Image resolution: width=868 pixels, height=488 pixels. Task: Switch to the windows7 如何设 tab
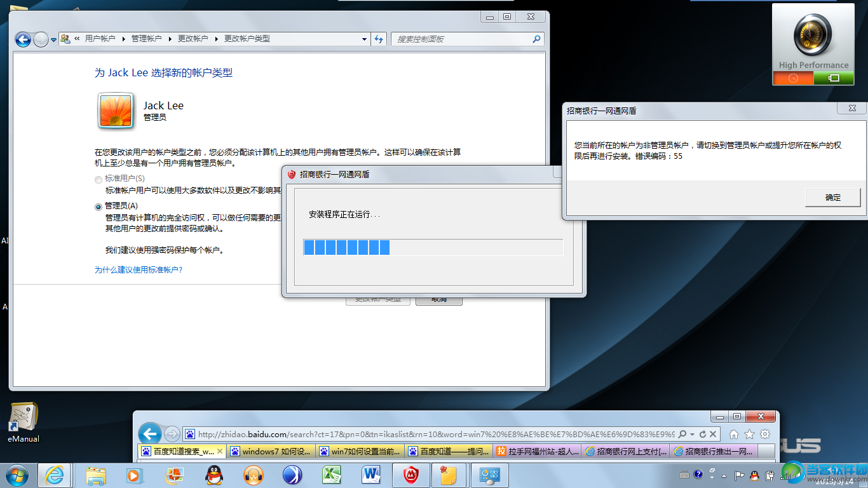coord(271,452)
